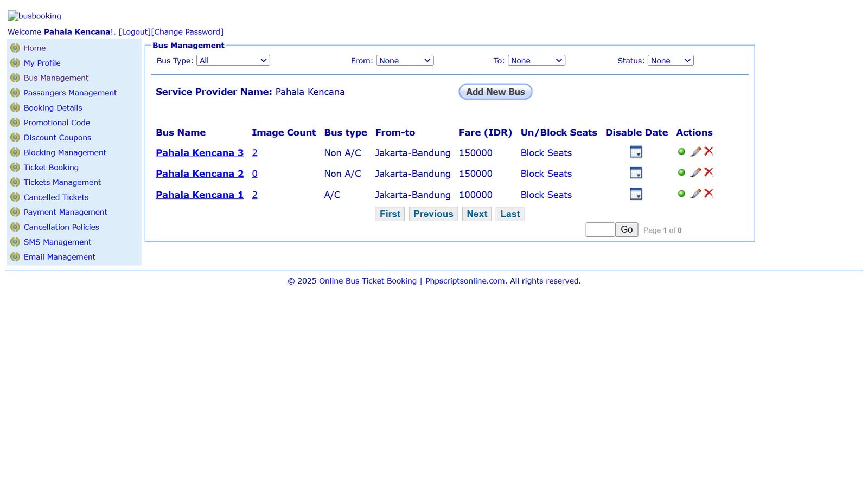Screen dimensions: 868x488
Task: Open Promotional Code menu item
Action: pyautogui.click(x=57, y=123)
